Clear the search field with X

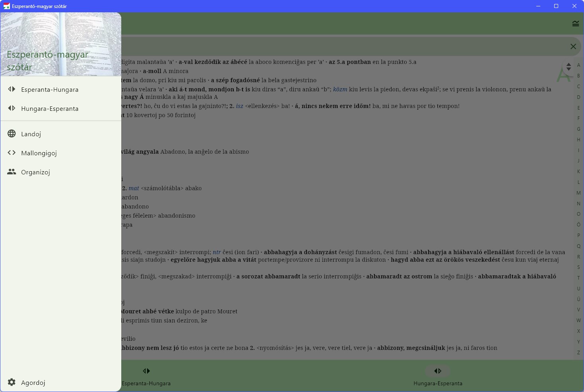coord(573,46)
